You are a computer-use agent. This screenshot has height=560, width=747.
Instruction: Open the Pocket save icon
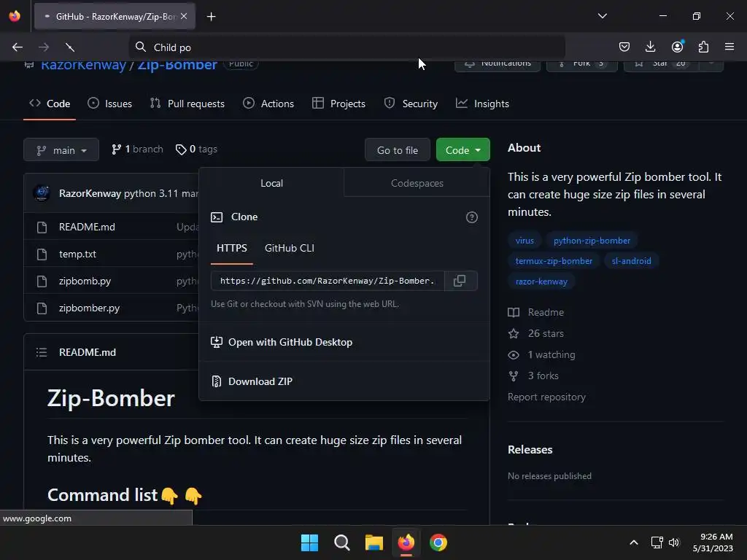coord(624,47)
